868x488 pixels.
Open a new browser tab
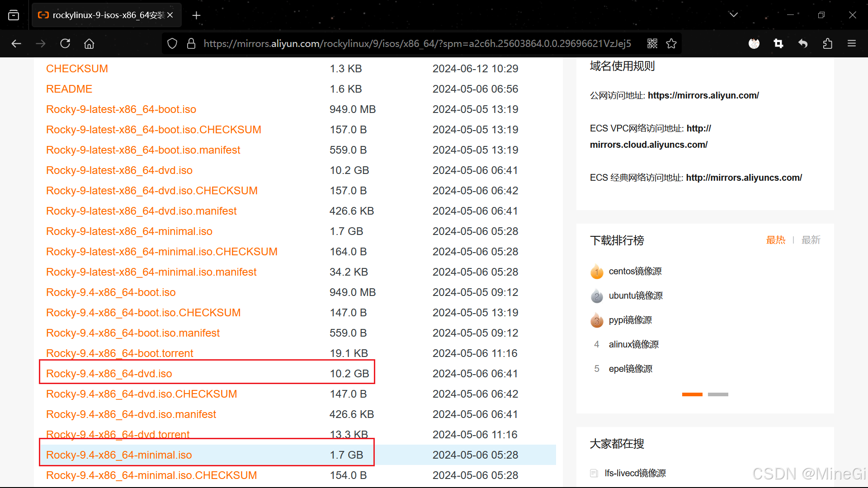tap(196, 15)
